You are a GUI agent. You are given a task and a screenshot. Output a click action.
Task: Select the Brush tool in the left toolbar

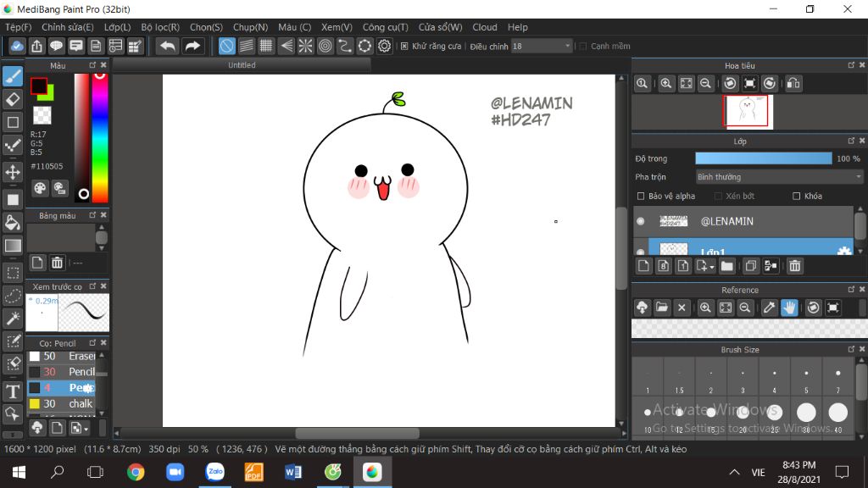tap(14, 76)
